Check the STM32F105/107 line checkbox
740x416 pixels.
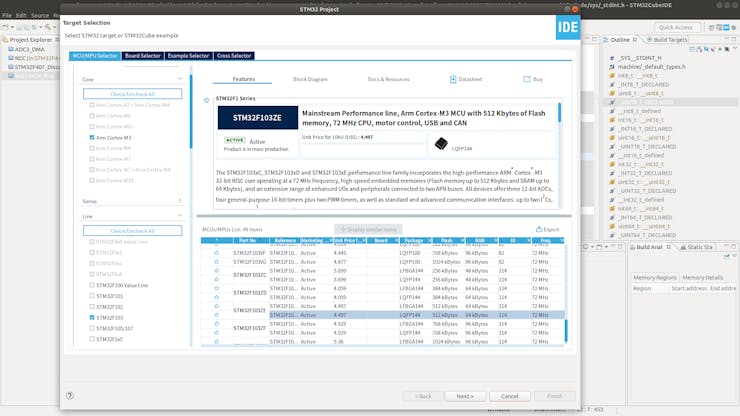(x=92, y=328)
